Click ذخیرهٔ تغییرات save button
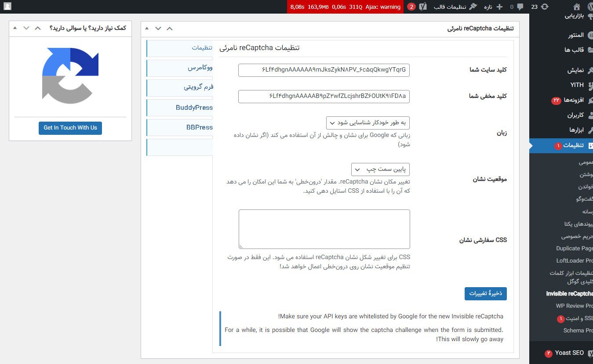593x364 pixels. (486, 294)
